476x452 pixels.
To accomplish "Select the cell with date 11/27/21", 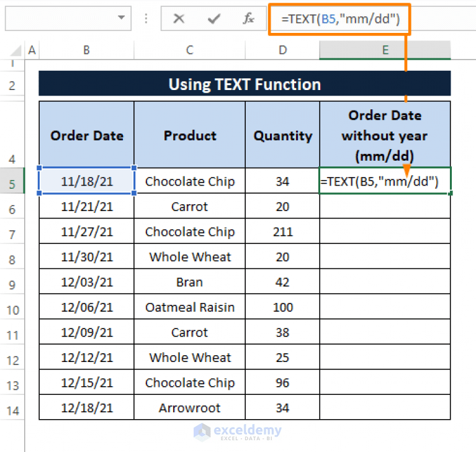I will tap(86, 231).
